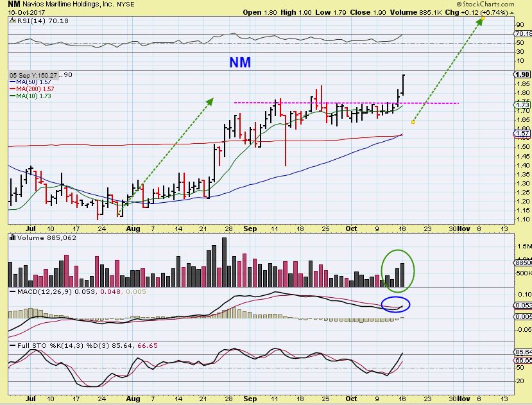The image size is (532, 405).
Task: Click the Volume 885.1K header value
Action: tap(416, 13)
